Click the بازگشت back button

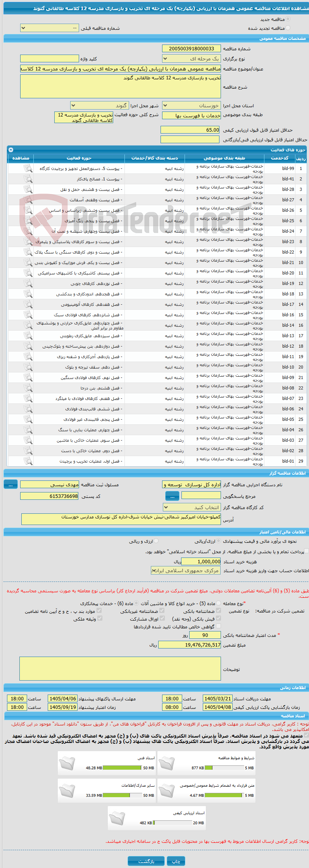(146, 861)
